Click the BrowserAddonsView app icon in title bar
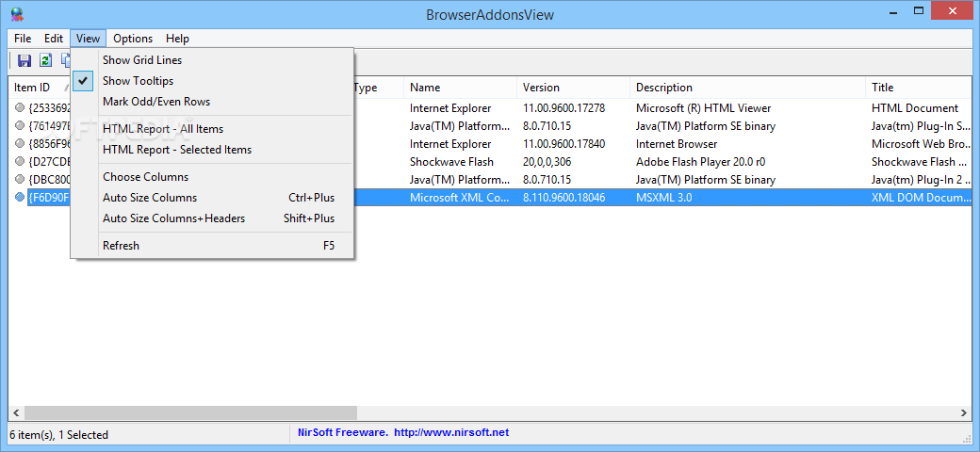The image size is (980, 452). [x=17, y=14]
